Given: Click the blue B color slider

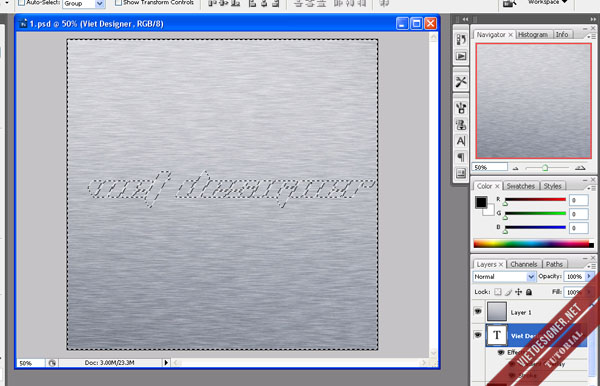Looking at the screenshot, I should point(535,227).
